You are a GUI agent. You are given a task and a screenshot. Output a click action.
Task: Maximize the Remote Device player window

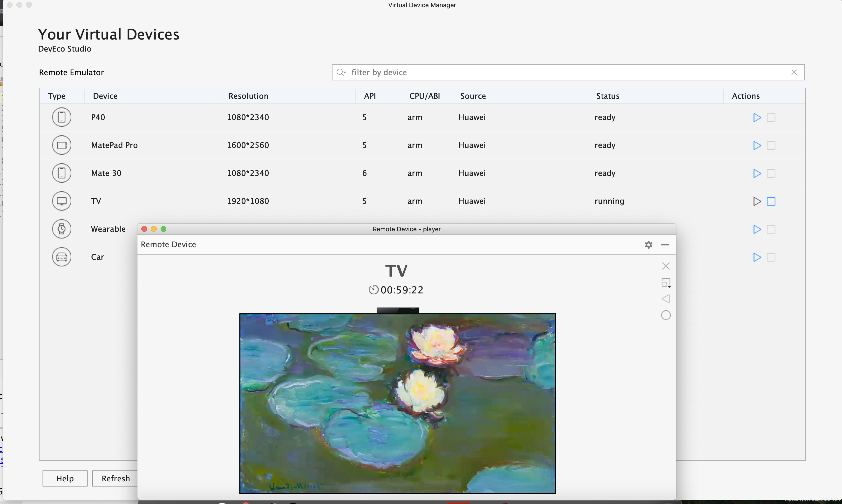tap(163, 229)
